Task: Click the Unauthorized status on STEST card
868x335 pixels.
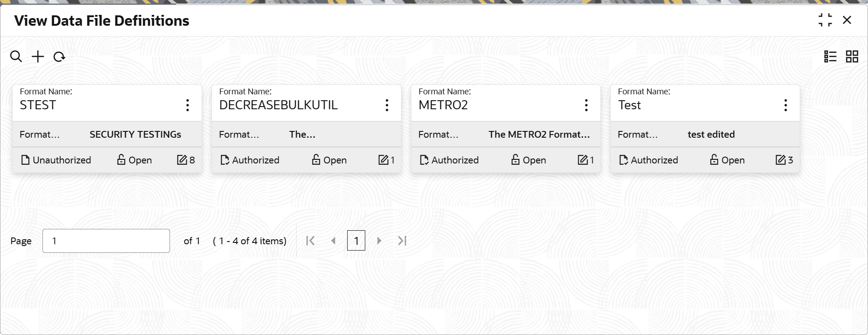Action: click(x=57, y=160)
